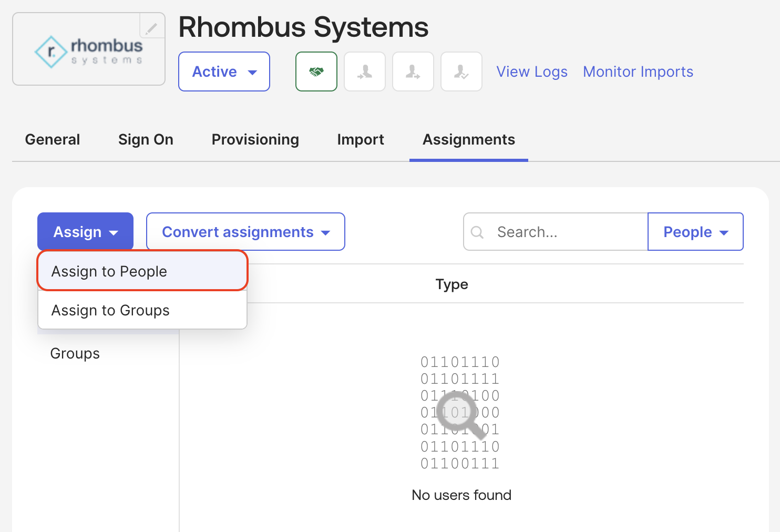Click the user icon with outgoing arrow
Viewport: 780px width, 532px height.
coord(413,71)
